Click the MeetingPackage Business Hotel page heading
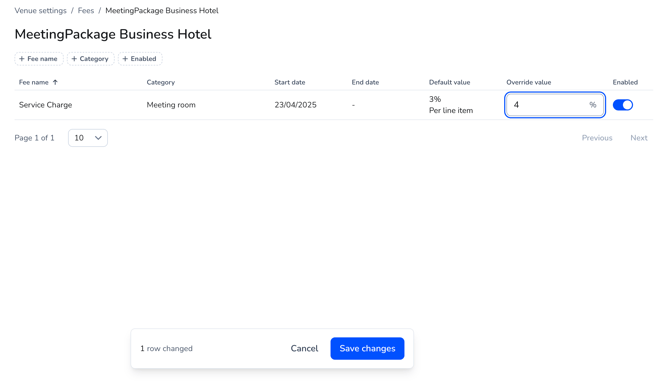 [x=113, y=34]
